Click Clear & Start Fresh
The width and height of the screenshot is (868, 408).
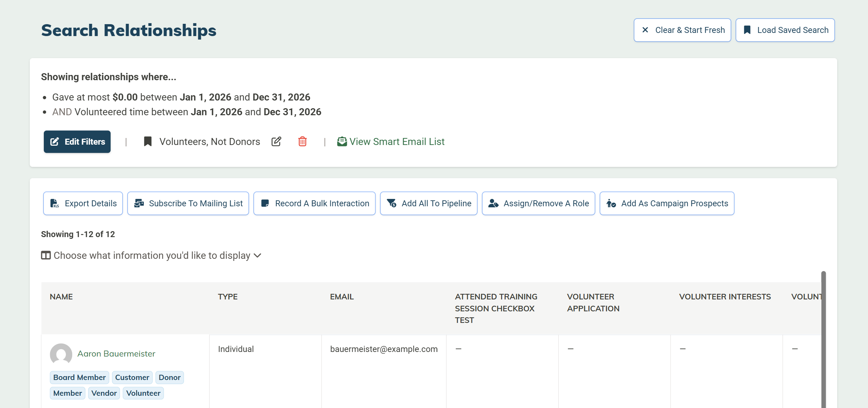(x=682, y=30)
